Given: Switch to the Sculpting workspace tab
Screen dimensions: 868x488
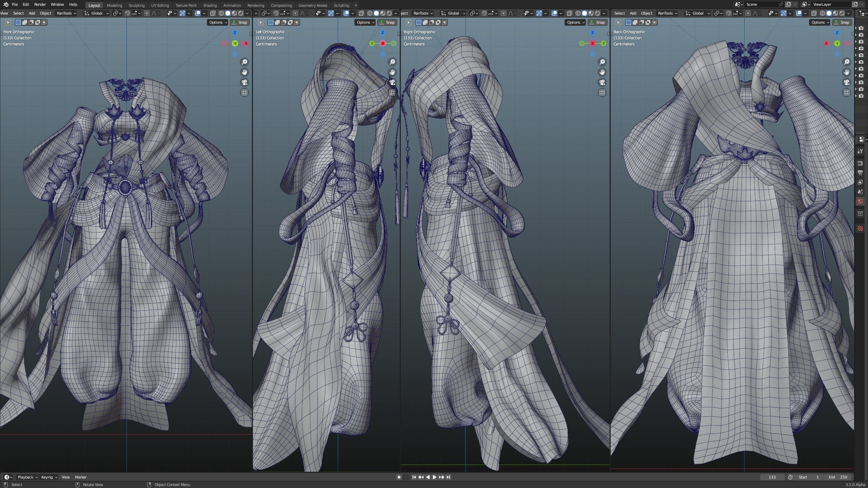Looking at the screenshot, I should [136, 5].
